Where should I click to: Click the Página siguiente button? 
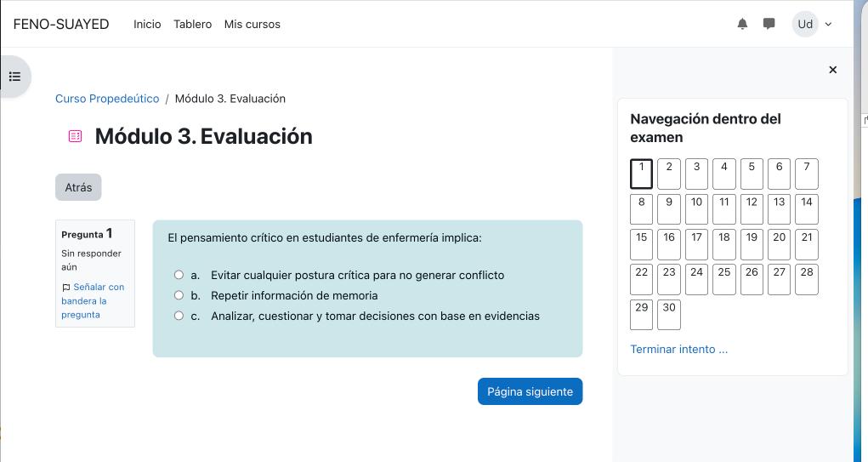[530, 391]
